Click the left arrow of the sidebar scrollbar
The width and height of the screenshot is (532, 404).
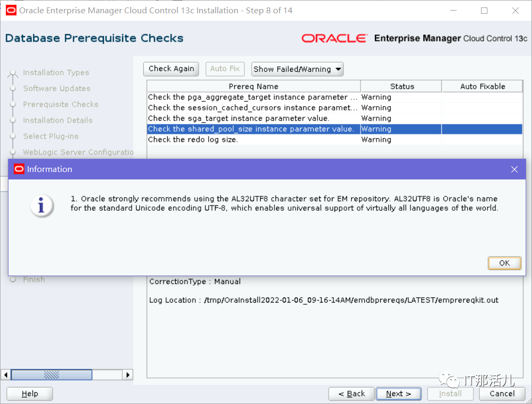[x=6, y=375]
